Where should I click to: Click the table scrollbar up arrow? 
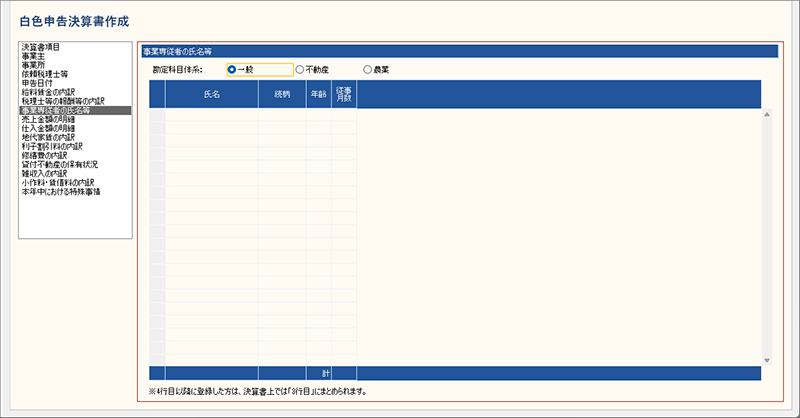[767, 114]
